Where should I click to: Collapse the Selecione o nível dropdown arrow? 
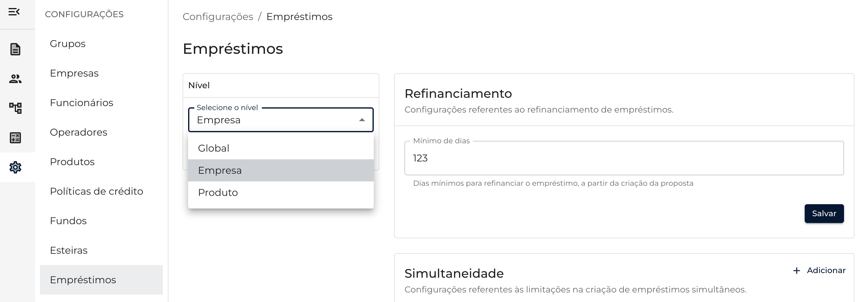pos(362,120)
